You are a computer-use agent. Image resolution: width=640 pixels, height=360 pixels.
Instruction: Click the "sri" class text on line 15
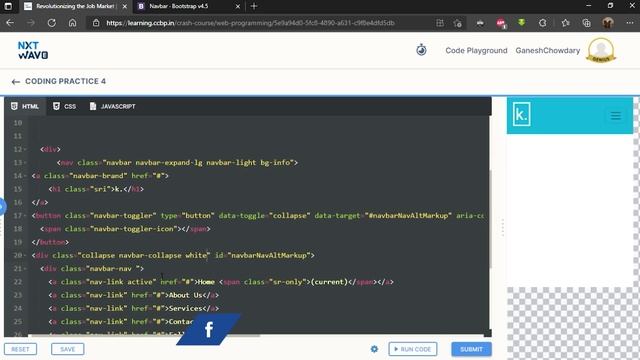pyautogui.click(x=100, y=189)
